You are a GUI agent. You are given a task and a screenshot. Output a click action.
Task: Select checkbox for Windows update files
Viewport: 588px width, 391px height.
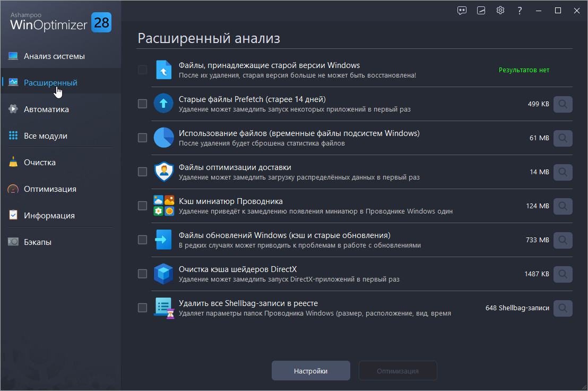tap(142, 240)
